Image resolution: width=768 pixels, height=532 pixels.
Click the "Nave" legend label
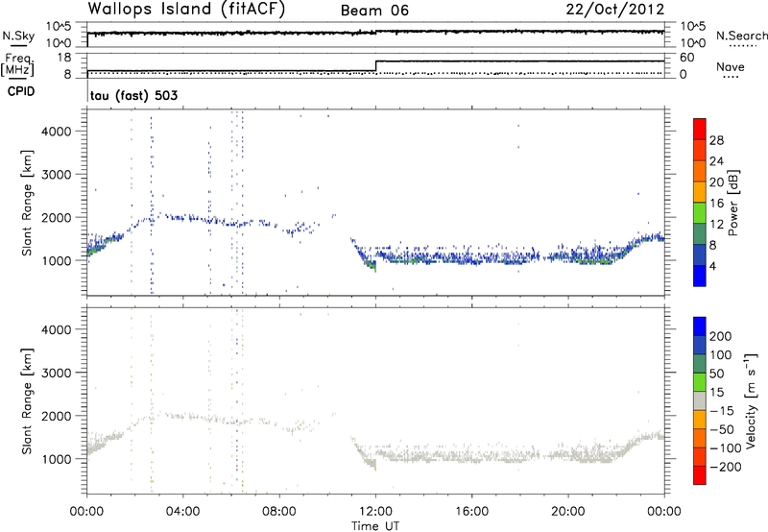tap(731, 66)
